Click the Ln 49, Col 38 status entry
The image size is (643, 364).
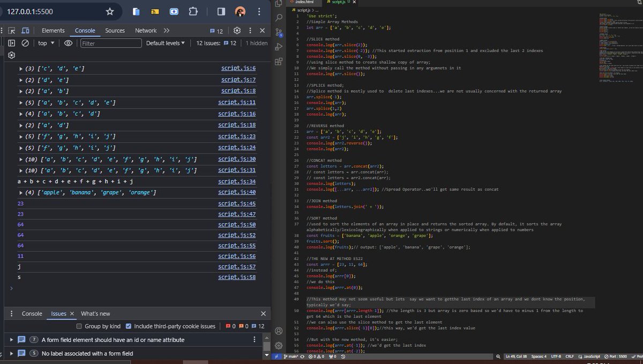pyautogui.click(x=517, y=357)
